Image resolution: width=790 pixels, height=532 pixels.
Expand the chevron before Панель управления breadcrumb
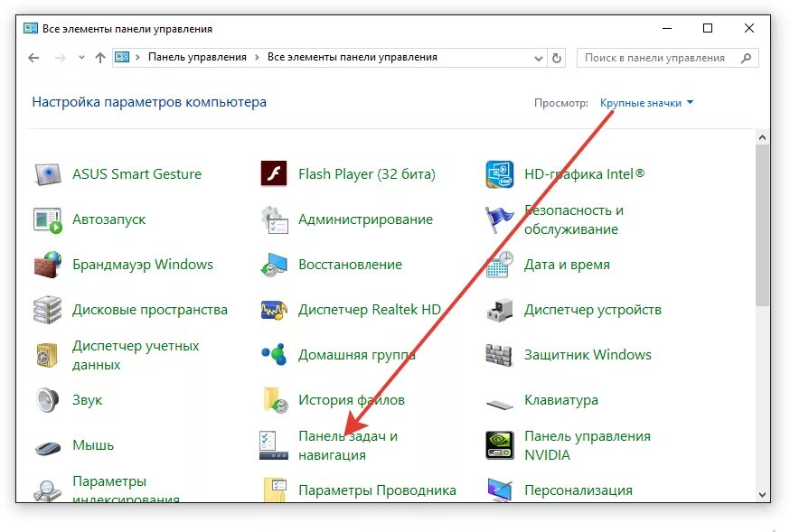coord(137,58)
